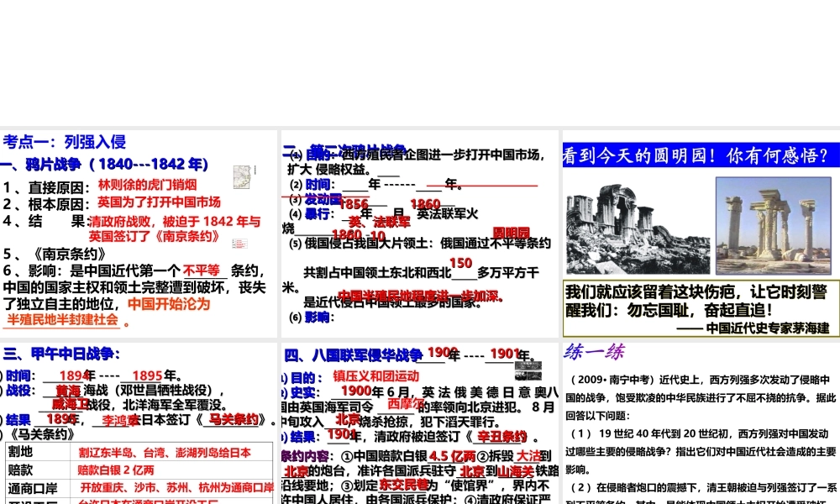Click the red place name 山海关
The height and width of the screenshot is (504, 840).
click(516, 472)
